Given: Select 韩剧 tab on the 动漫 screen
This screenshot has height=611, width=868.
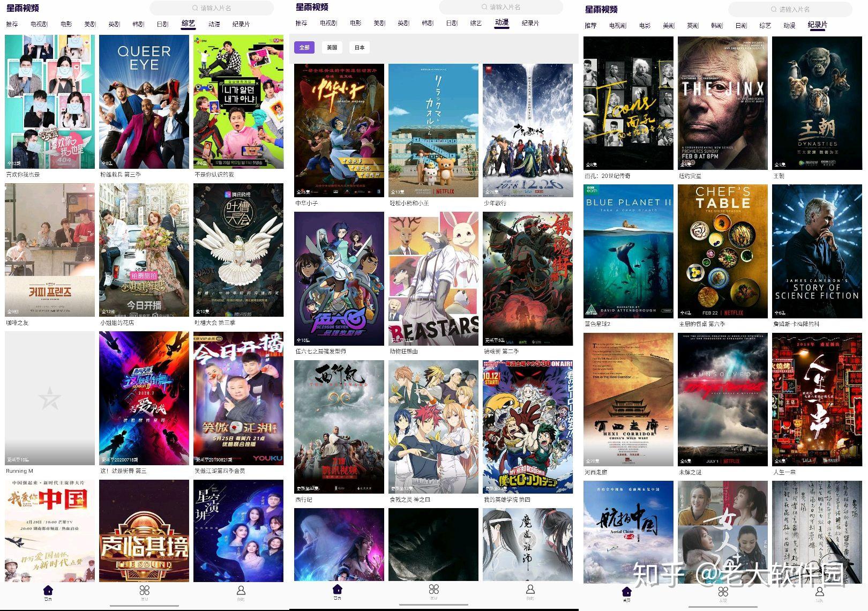Looking at the screenshot, I should pos(428,23).
